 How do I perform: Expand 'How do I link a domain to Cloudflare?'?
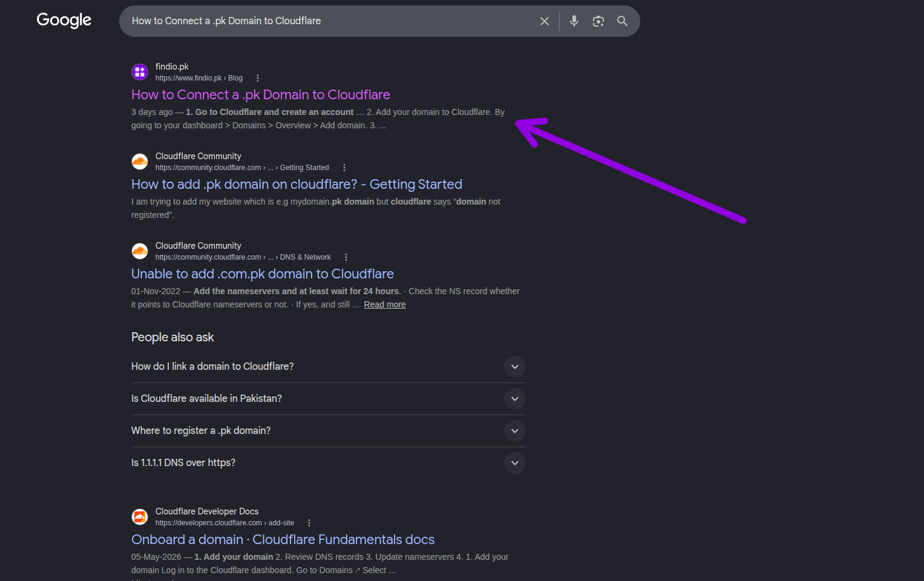329,367
